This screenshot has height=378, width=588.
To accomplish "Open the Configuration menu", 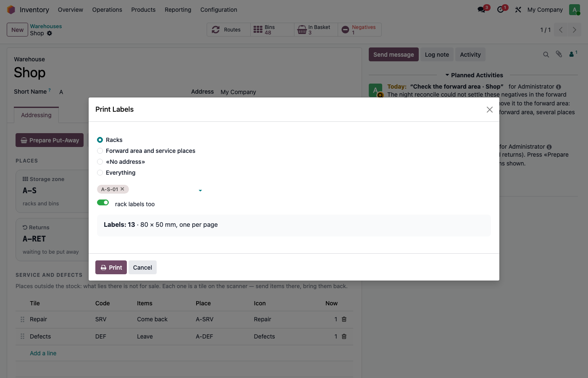I will [219, 10].
